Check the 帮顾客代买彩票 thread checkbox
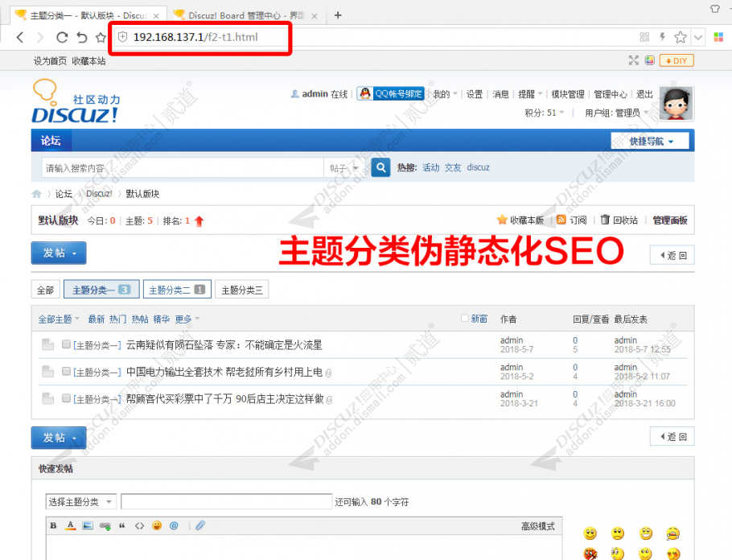 tap(66, 398)
